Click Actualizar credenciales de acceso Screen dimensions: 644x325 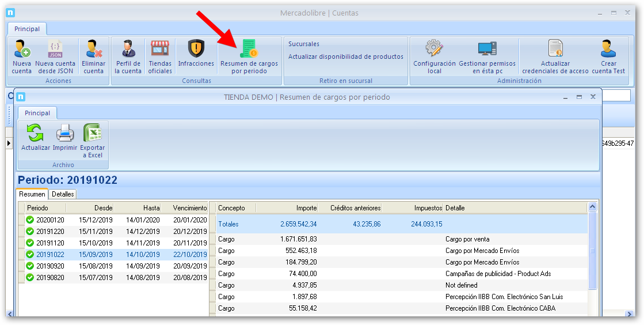point(555,50)
